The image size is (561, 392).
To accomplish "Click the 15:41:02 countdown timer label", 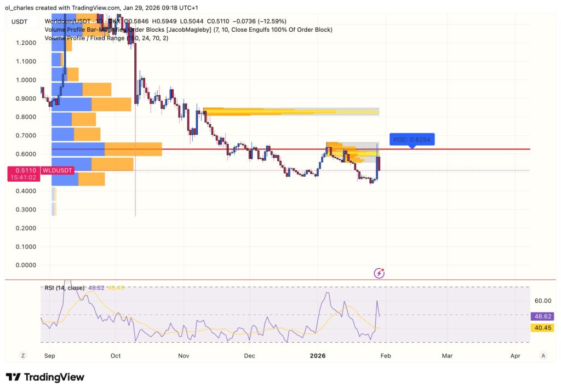I will pyautogui.click(x=24, y=177).
